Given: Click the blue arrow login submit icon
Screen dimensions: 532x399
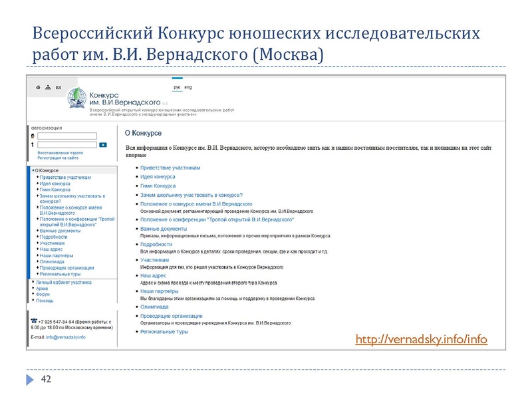Looking at the screenshot, I should (103, 144).
